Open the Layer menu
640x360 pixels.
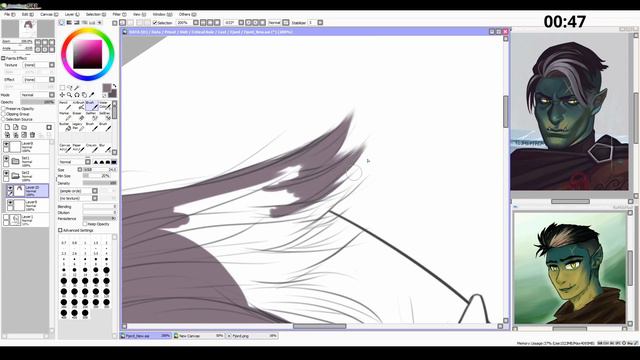[72, 14]
